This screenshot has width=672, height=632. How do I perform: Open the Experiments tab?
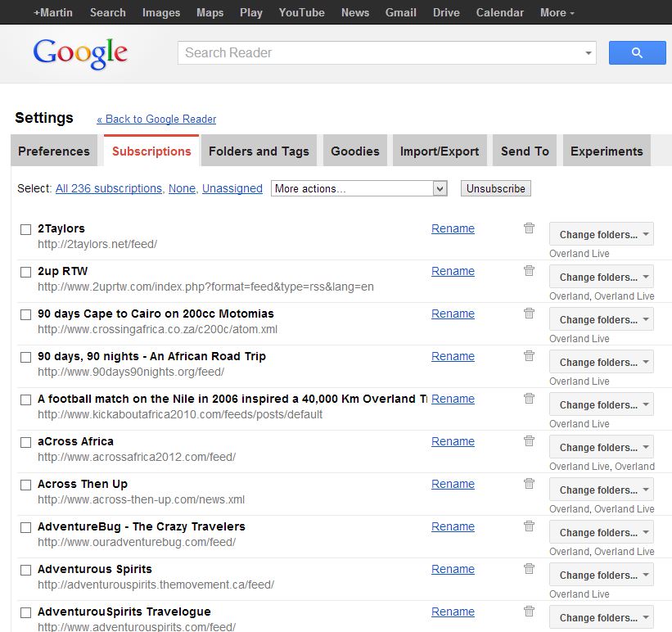coord(607,151)
